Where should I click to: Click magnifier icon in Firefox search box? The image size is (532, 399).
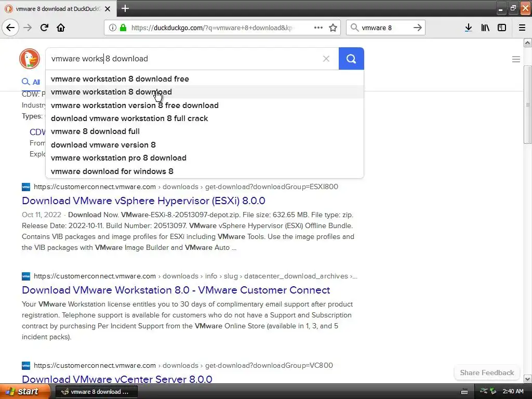[354, 28]
